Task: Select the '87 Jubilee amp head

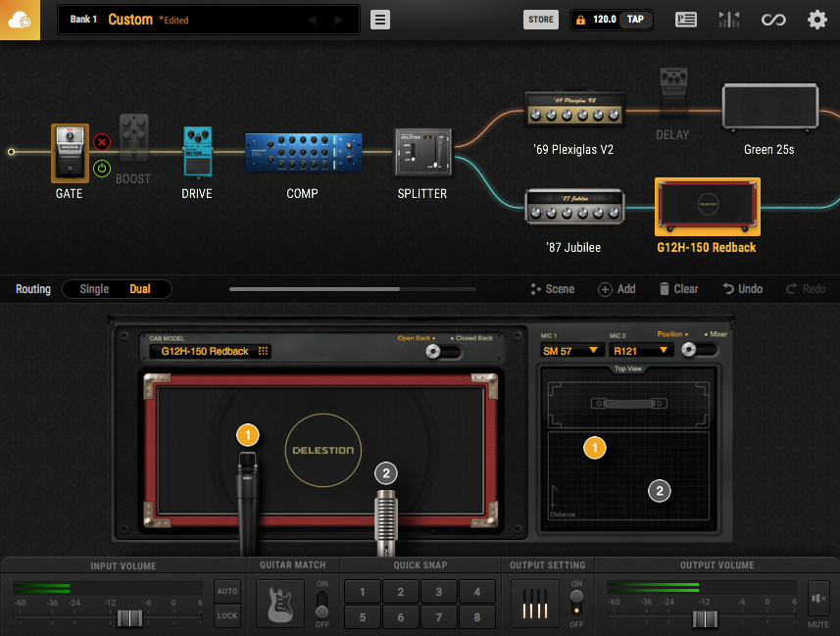Action: tap(574, 207)
